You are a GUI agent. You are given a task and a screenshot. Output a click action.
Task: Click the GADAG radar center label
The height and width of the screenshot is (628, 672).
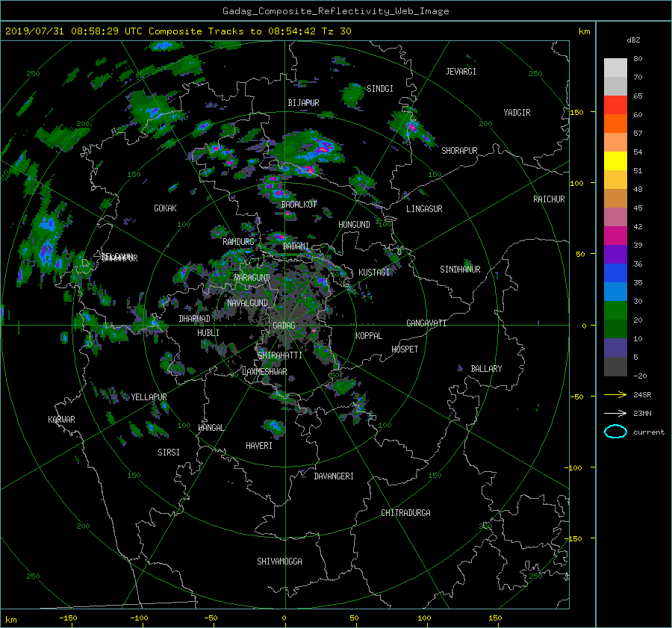click(284, 326)
